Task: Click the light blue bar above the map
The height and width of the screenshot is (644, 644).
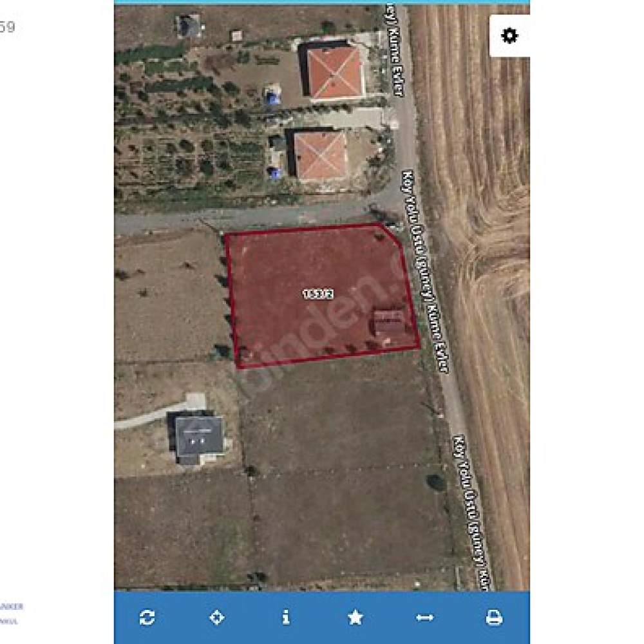Action: coord(322,2)
